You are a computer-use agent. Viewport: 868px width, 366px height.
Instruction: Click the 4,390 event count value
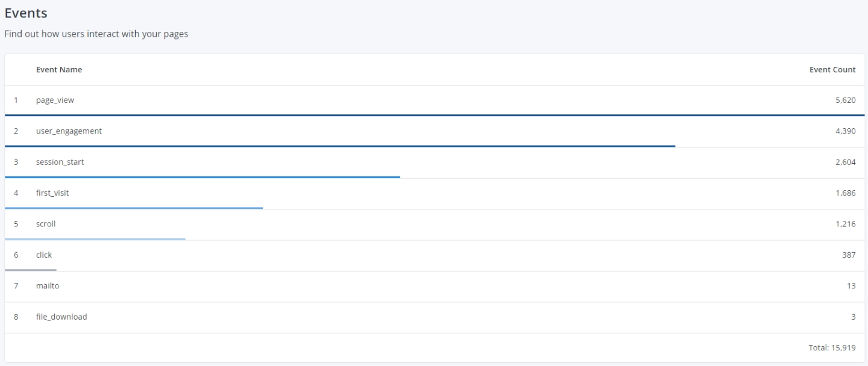(845, 131)
